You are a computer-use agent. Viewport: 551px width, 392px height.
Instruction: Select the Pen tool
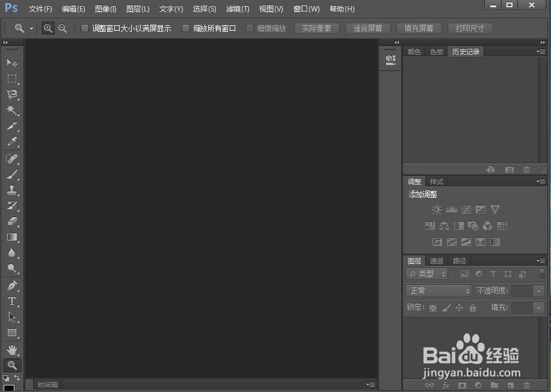point(12,286)
